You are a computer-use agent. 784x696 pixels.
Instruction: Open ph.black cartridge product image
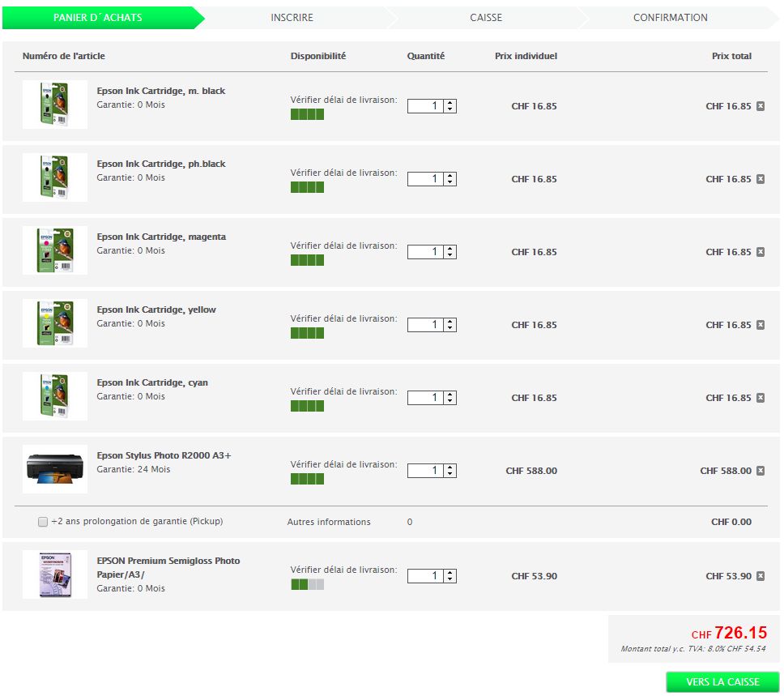click(55, 177)
